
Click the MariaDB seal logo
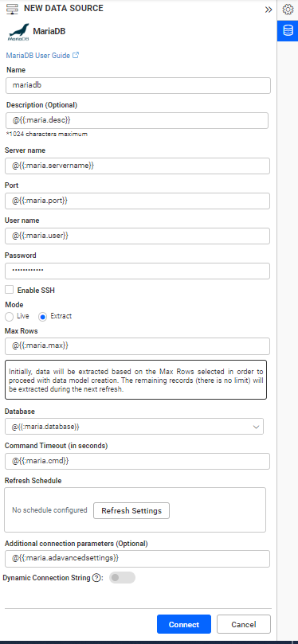point(19,33)
